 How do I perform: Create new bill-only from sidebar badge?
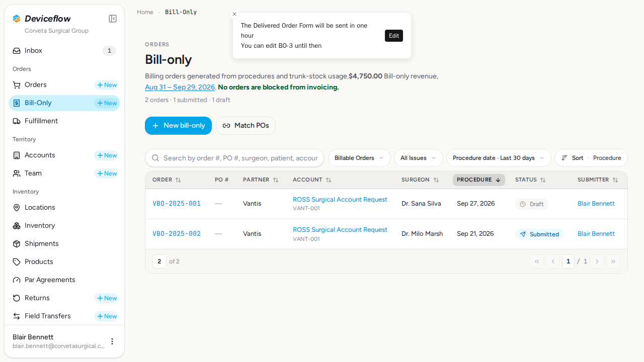[107, 103]
